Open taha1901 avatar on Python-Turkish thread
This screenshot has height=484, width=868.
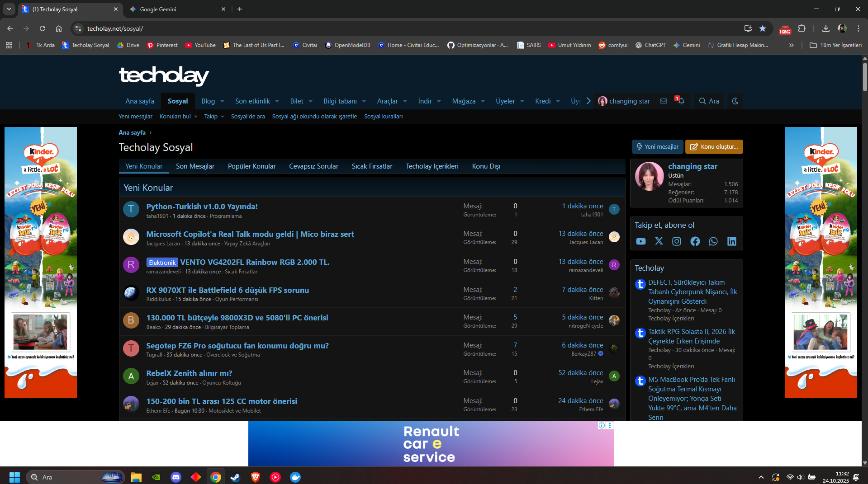pyautogui.click(x=131, y=209)
